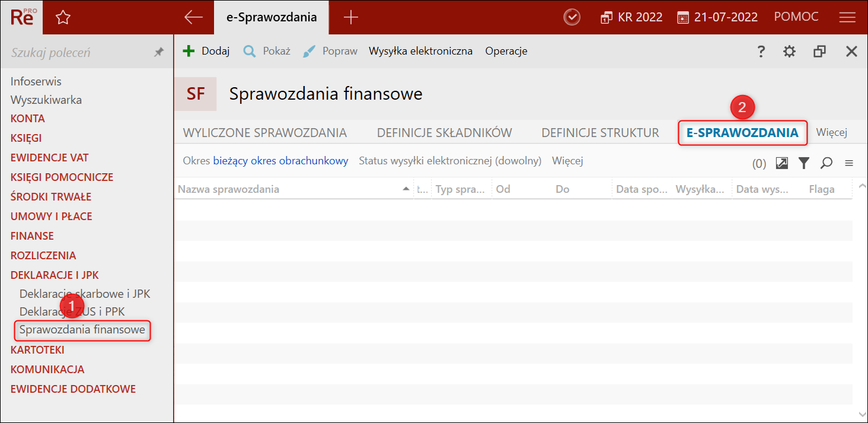Select Sprawozdania finansowe in sidebar
This screenshot has width=868, height=423.
click(82, 329)
